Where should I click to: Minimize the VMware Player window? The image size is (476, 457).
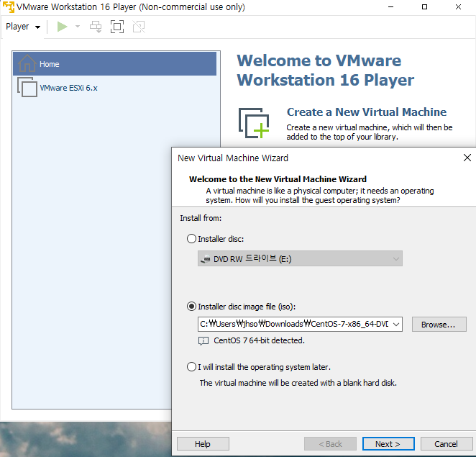click(x=391, y=7)
